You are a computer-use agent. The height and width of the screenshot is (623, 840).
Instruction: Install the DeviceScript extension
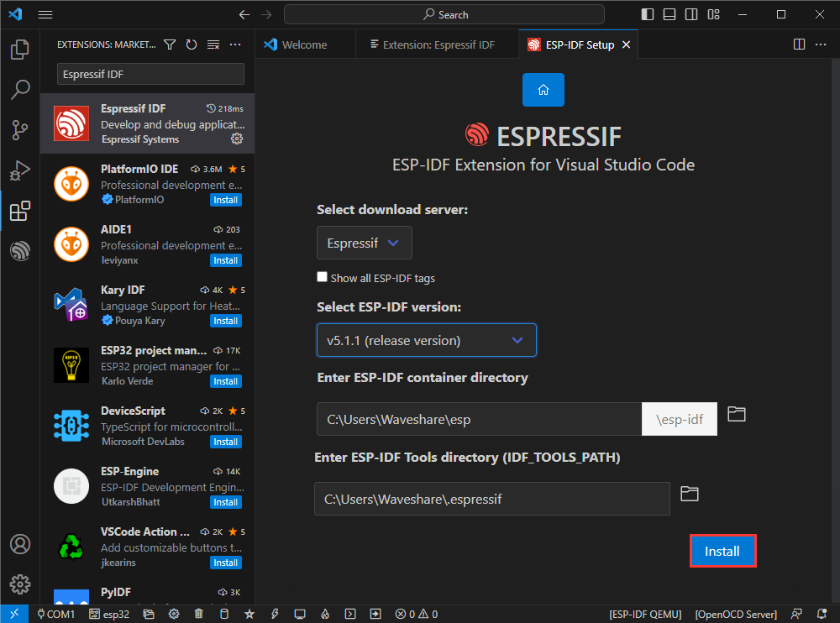point(225,442)
